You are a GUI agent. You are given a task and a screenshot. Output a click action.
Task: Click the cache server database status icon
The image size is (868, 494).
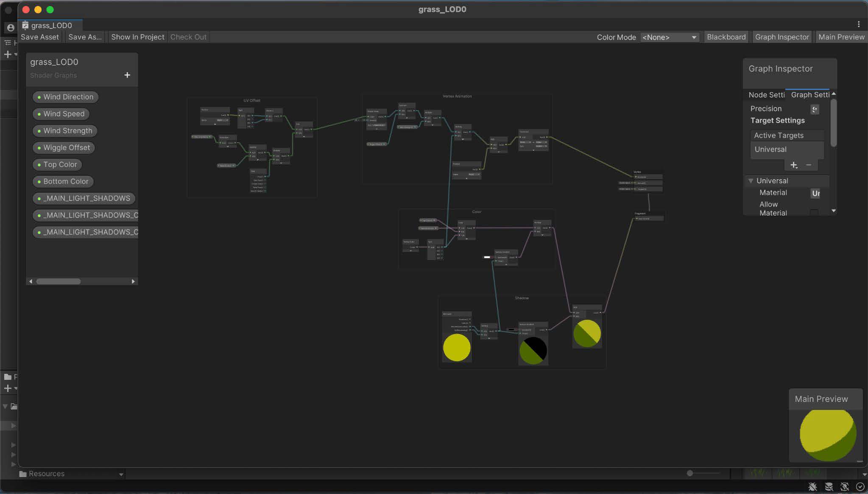(829, 487)
